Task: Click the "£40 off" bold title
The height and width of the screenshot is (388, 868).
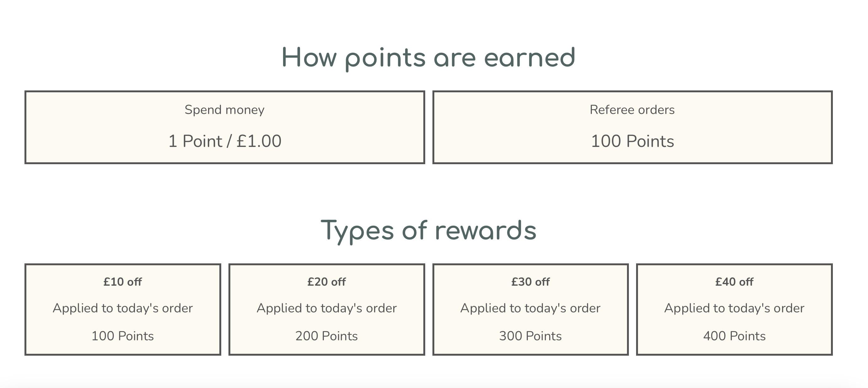Action: (x=734, y=282)
